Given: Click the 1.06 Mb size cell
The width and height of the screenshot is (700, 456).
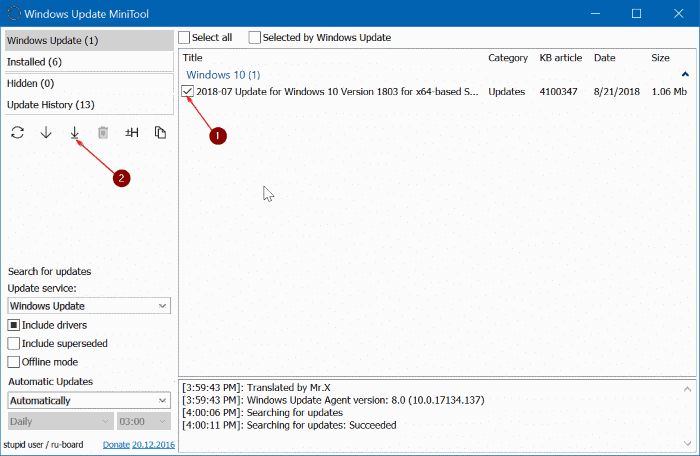Looking at the screenshot, I should point(669,92).
